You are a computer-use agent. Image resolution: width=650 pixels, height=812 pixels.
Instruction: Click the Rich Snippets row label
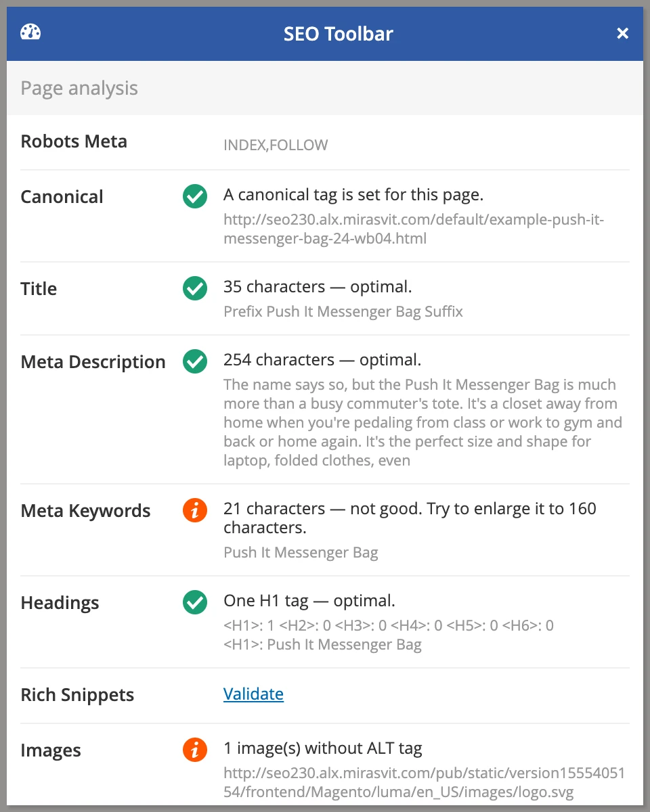(x=77, y=694)
